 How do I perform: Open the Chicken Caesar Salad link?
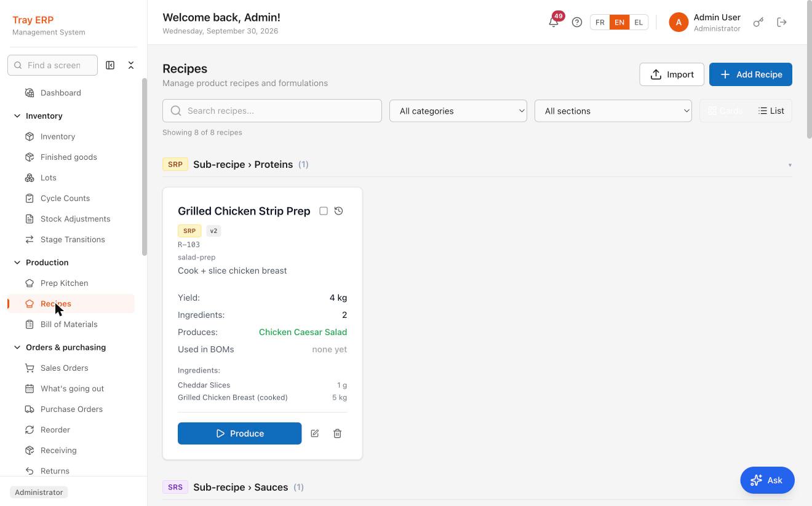pos(303,332)
